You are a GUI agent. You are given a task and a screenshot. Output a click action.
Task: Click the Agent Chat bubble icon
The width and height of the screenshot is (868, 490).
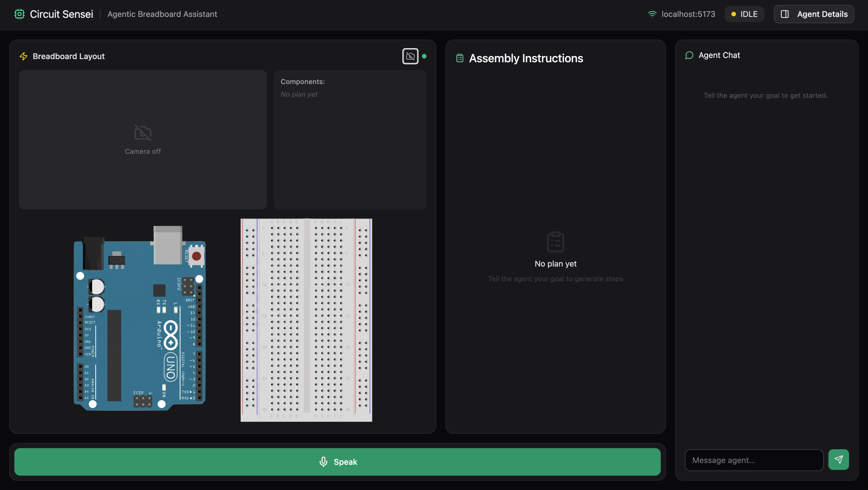tap(689, 55)
